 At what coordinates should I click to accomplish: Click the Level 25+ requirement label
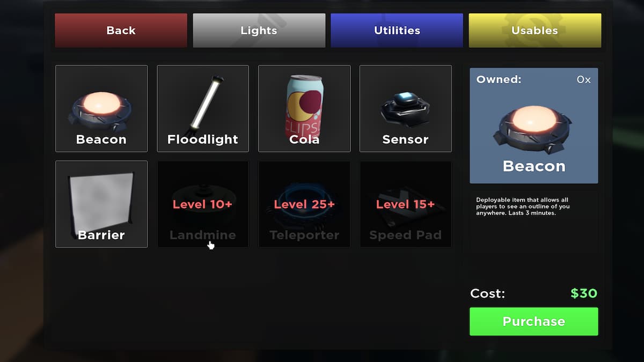[x=304, y=204]
